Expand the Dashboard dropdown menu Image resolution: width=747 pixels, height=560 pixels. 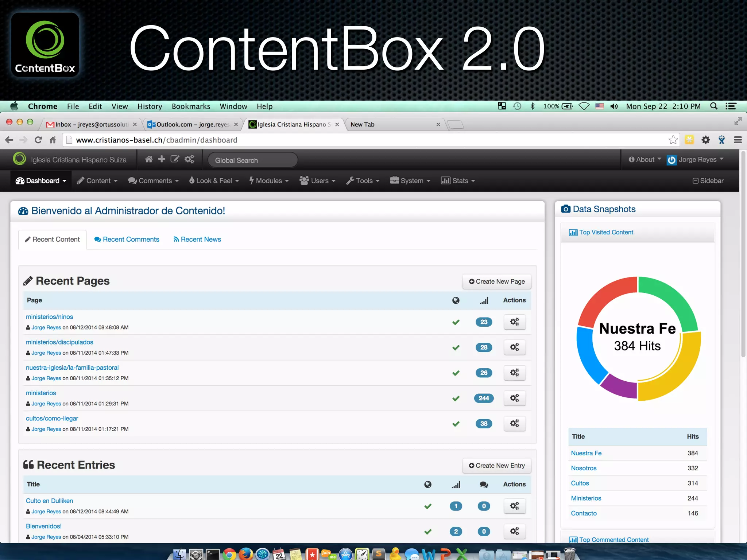41,181
